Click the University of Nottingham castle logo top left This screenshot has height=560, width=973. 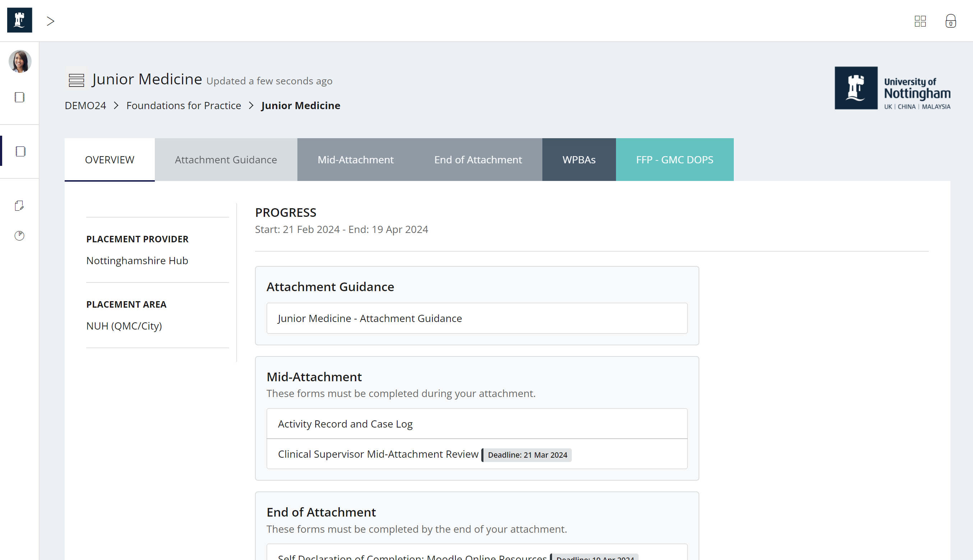(19, 20)
